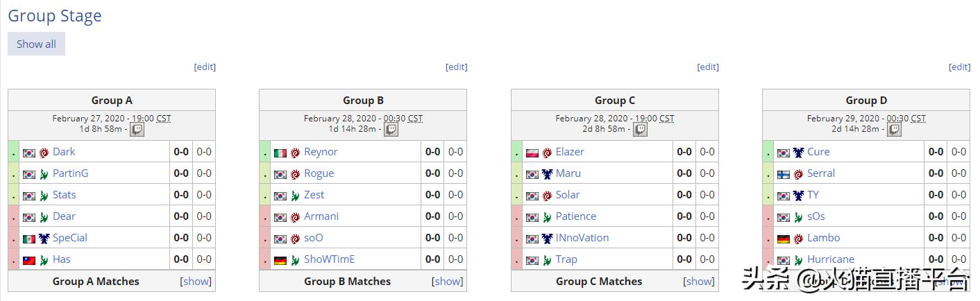Click the Twitch icon in Group A header
Screen dimensions: 980x301
tap(137, 130)
